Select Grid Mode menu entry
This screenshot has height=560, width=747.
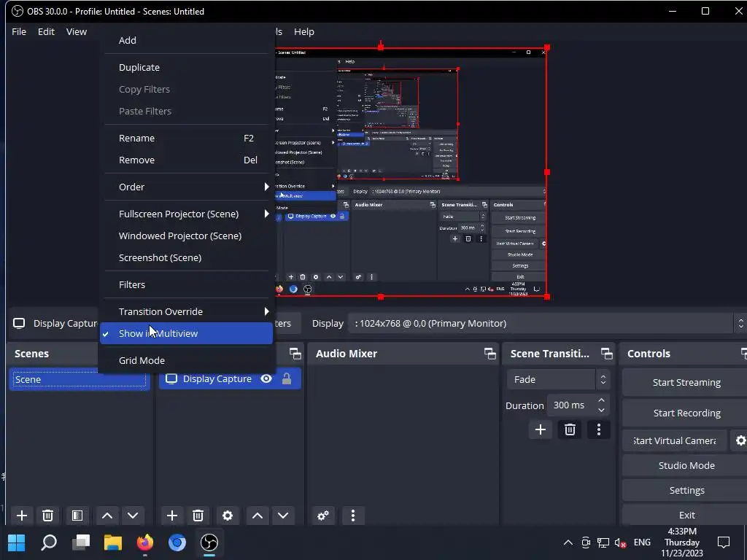pos(187,360)
